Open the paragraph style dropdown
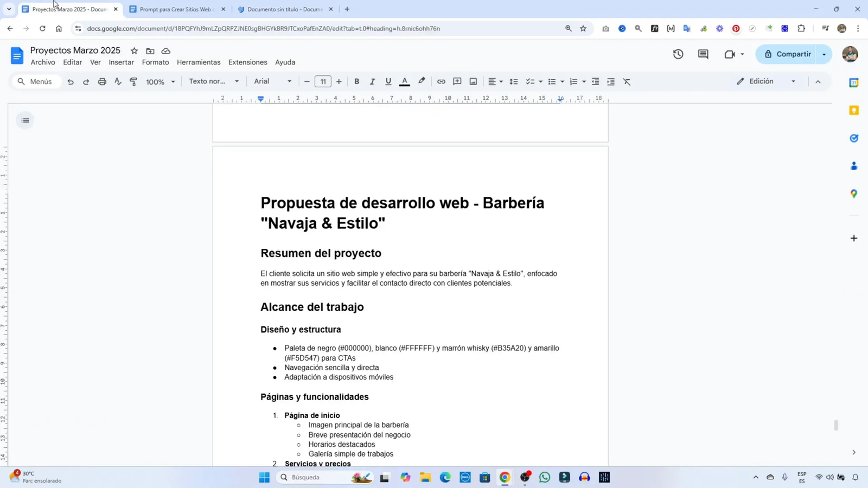This screenshot has height=488, width=868. pos(213,81)
